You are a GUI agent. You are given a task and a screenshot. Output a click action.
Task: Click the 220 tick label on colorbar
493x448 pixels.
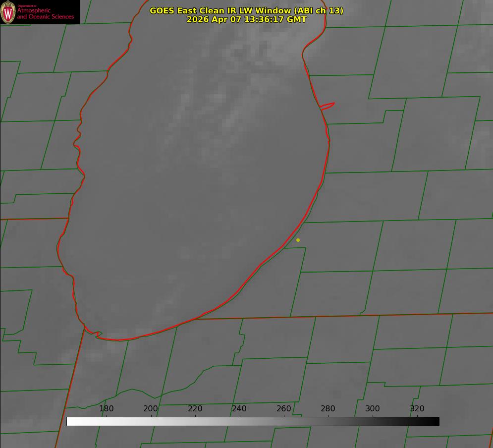[x=195, y=408]
